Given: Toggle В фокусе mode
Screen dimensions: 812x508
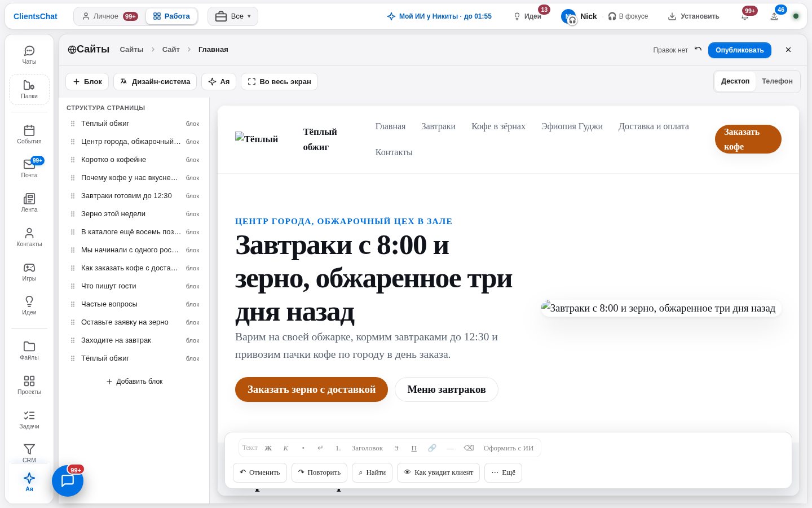Looking at the screenshot, I should tap(628, 16).
